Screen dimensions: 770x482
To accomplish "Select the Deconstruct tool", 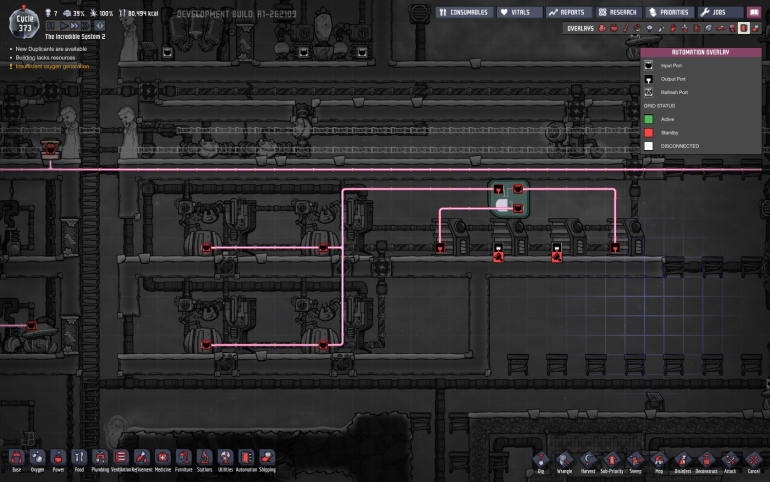I will (x=706, y=460).
